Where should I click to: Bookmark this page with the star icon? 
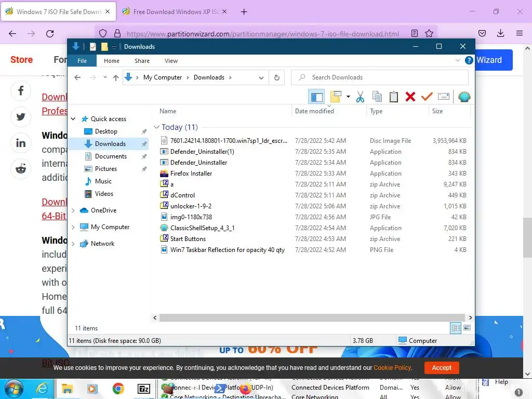pyautogui.click(x=429, y=33)
